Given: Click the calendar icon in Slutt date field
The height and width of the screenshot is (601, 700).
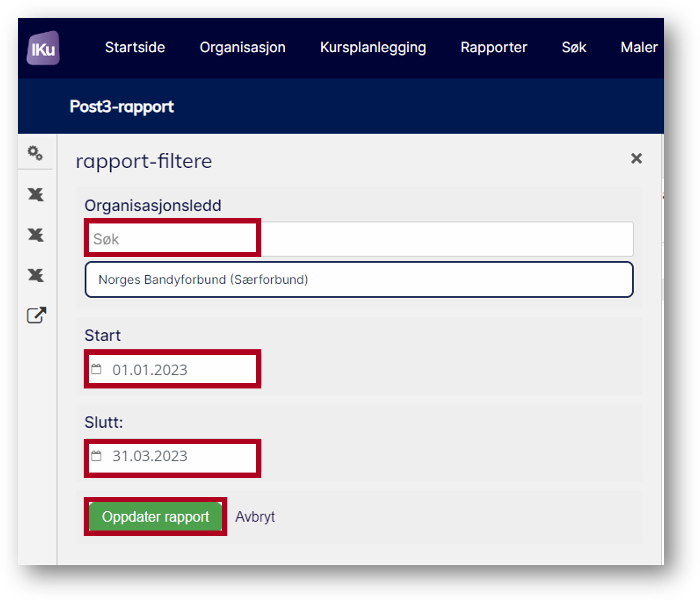Looking at the screenshot, I should tap(96, 456).
